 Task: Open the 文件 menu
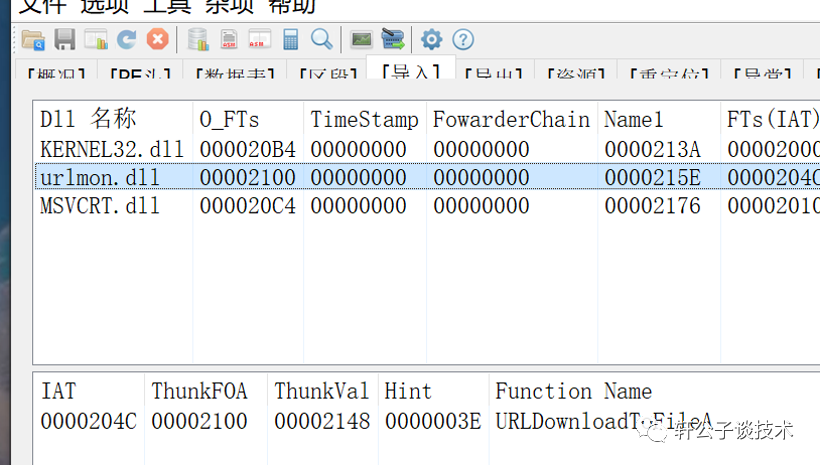(42, 6)
